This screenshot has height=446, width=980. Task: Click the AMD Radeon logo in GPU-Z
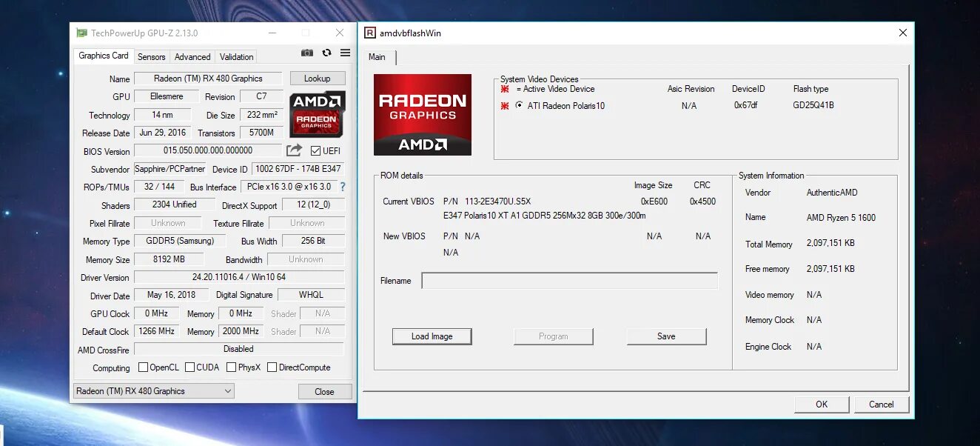317,113
